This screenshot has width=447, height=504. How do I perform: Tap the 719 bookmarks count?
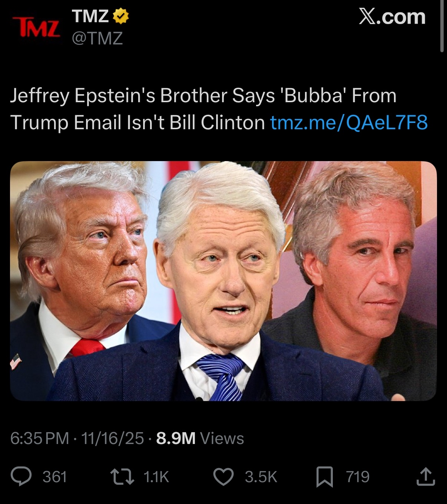pos(358,477)
